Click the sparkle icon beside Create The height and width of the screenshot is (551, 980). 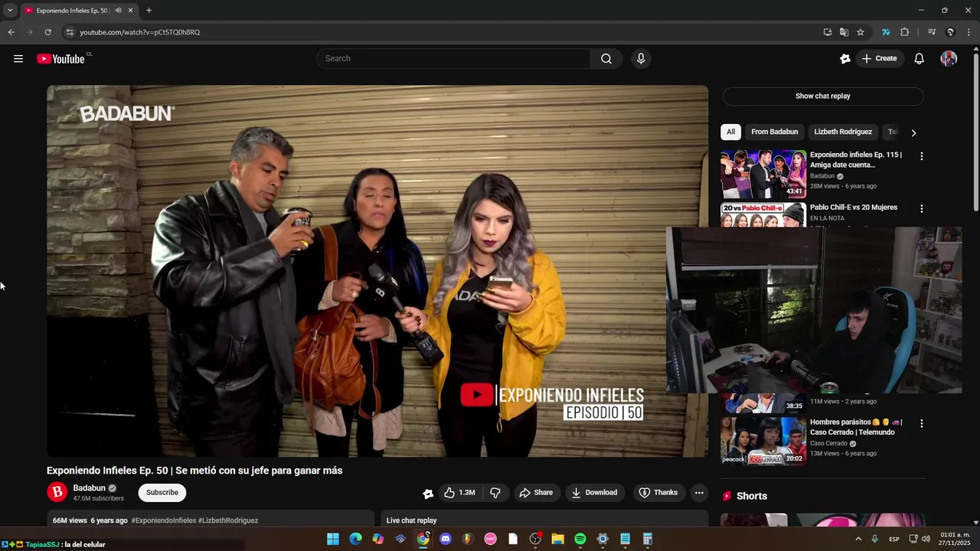coord(845,59)
